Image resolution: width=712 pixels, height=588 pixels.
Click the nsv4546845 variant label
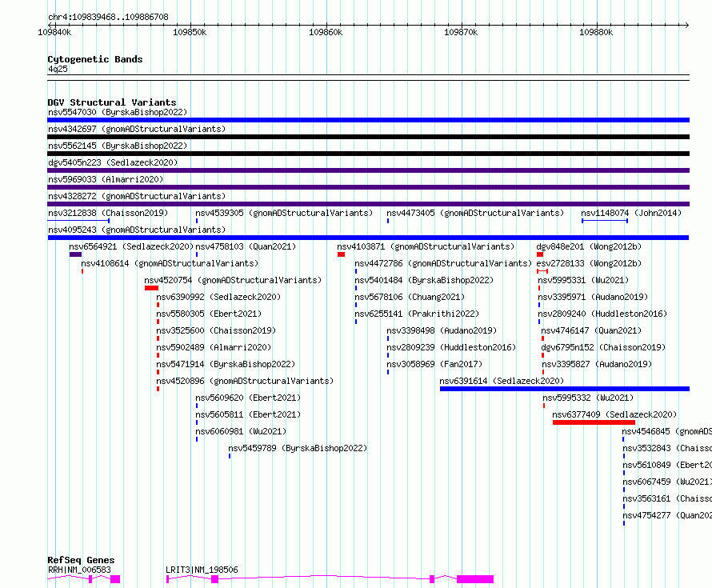(666, 431)
